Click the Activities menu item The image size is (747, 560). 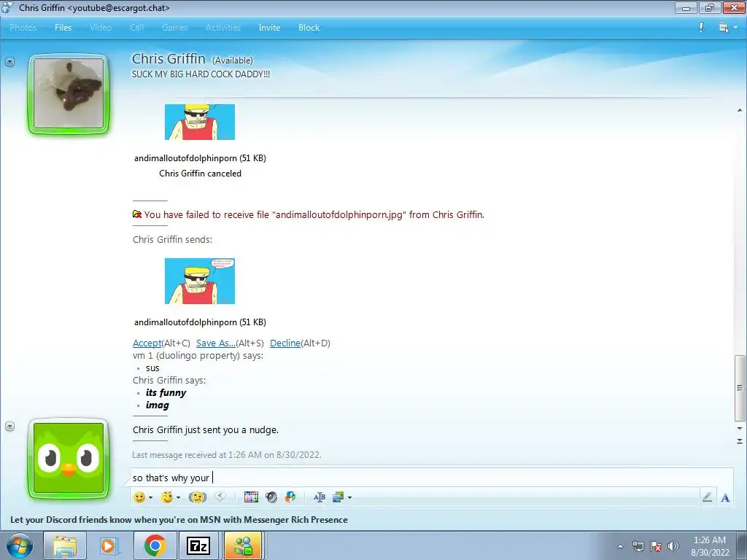tap(223, 28)
